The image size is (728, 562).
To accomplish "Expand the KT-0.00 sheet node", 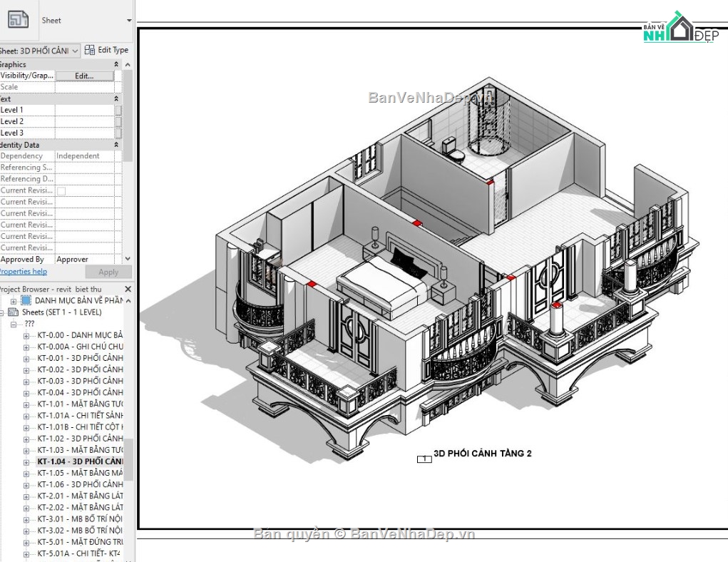I will (26, 335).
